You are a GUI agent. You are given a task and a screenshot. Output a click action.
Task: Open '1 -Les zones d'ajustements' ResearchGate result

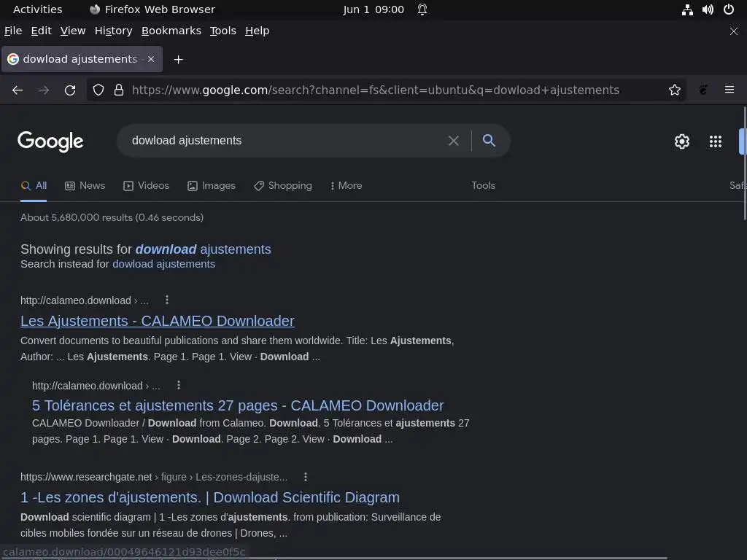[210, 497]
